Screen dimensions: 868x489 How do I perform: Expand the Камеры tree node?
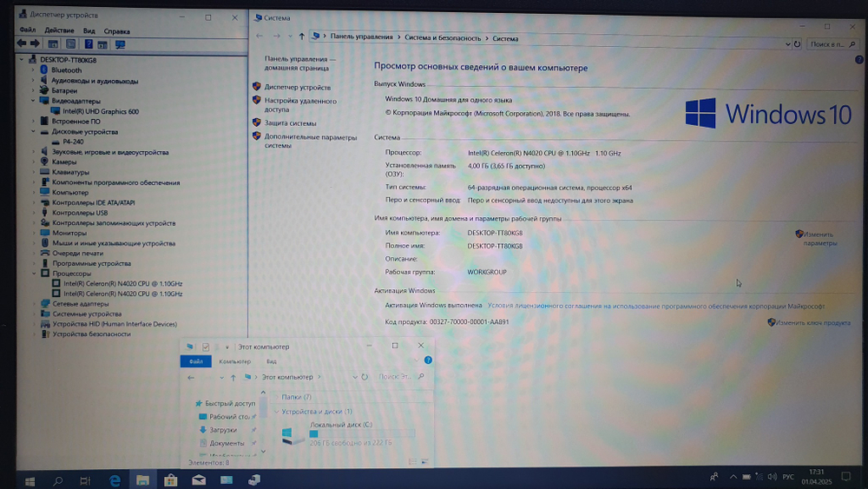(34, 162)
